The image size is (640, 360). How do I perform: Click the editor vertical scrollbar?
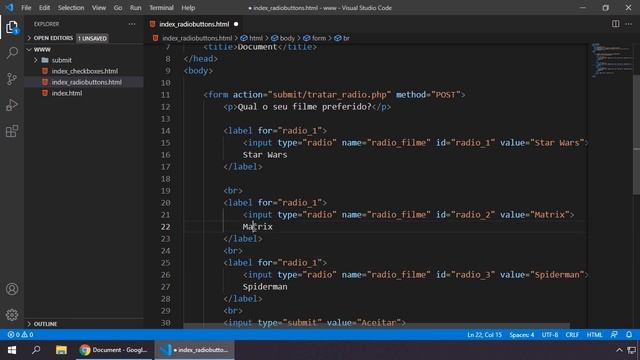(636, 135)
